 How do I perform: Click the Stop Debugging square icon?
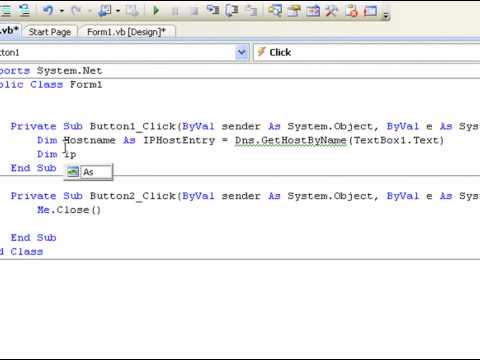194,11
